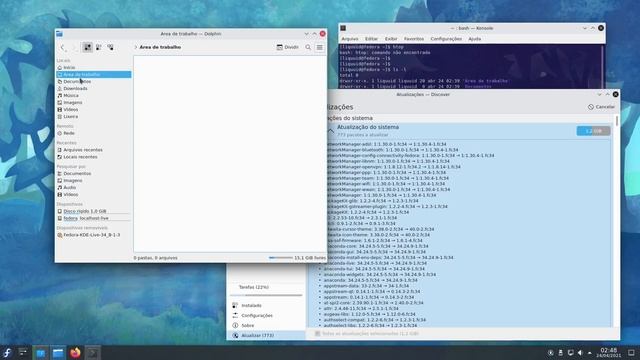Open Editar menu in Konsole
640x360 pixels.
(x=371, y=39)
